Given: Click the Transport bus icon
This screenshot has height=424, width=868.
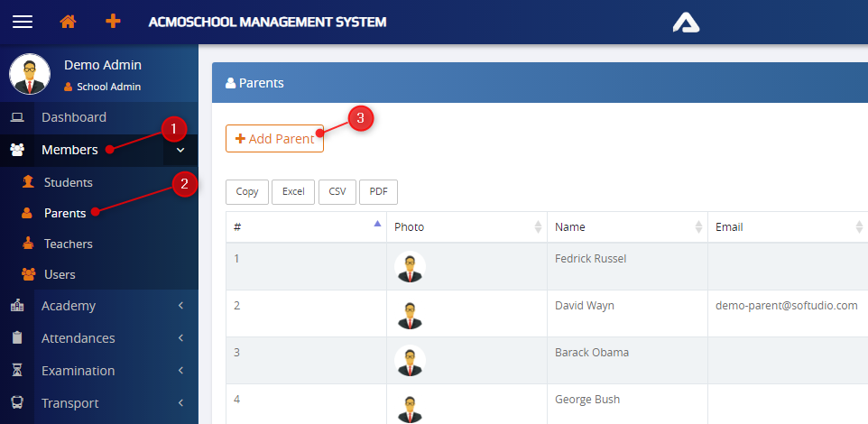Looking at the screenshot, I should tap(17, 403).
